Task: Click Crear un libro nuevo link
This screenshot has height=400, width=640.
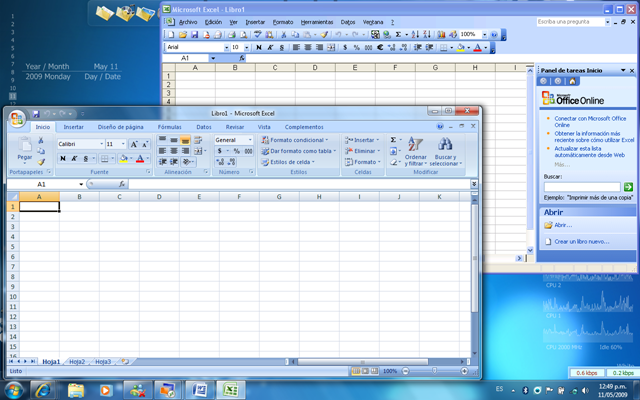Action: (x=582, y=242)
